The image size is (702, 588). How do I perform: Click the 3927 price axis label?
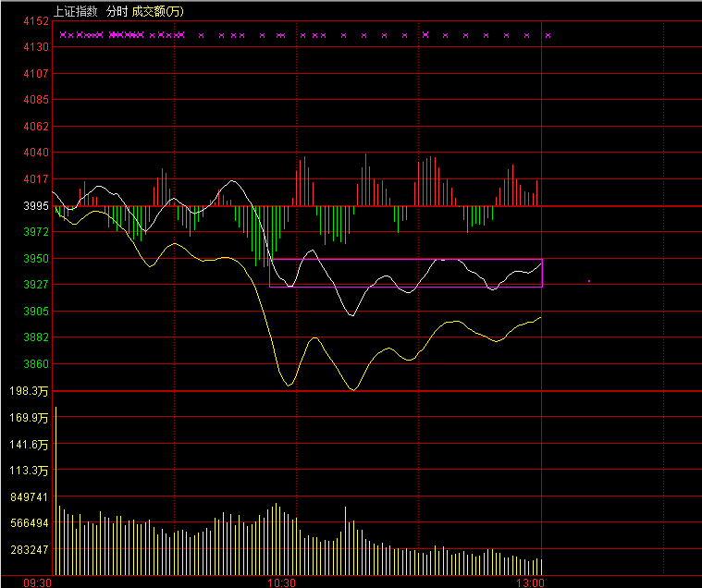click(36, 285)
